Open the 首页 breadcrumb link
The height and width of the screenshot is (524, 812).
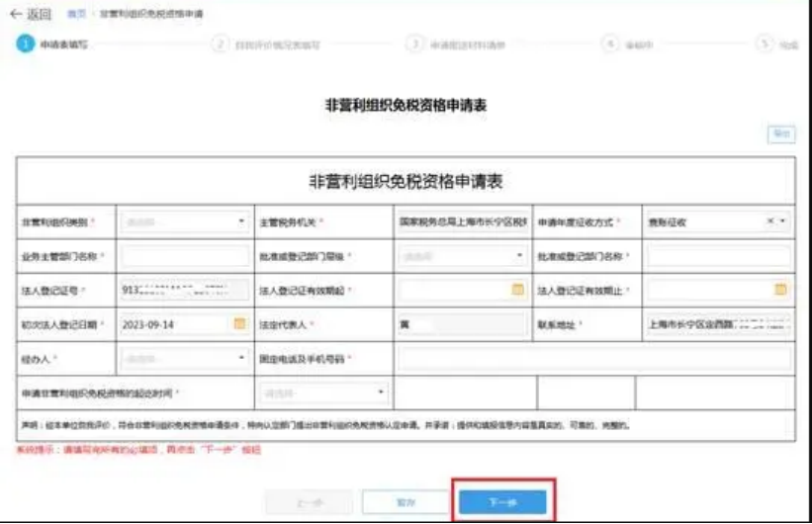click(x=76, y=14)
